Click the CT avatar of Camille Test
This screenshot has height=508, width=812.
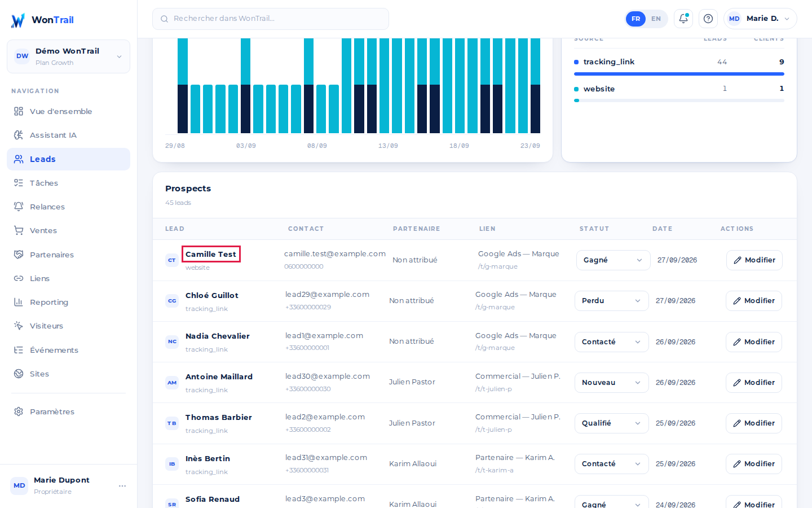click(172, 260)
